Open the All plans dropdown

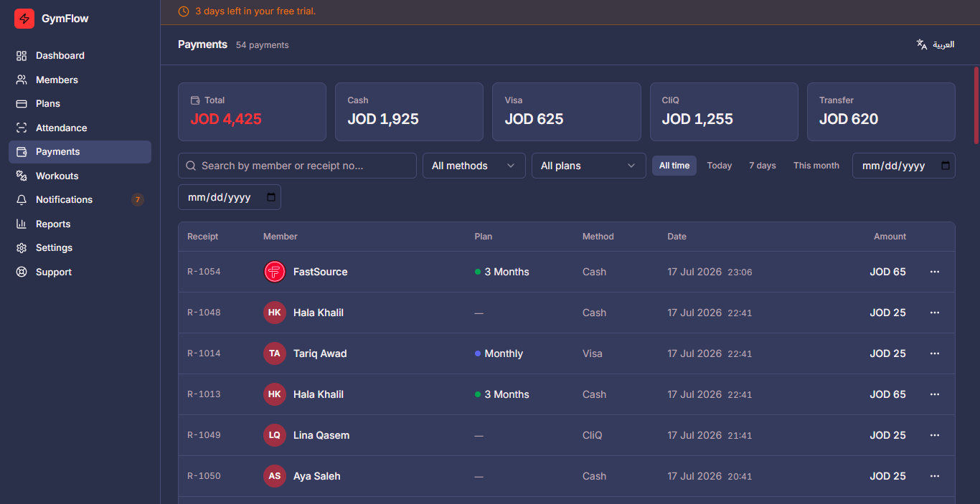point(589,166)
